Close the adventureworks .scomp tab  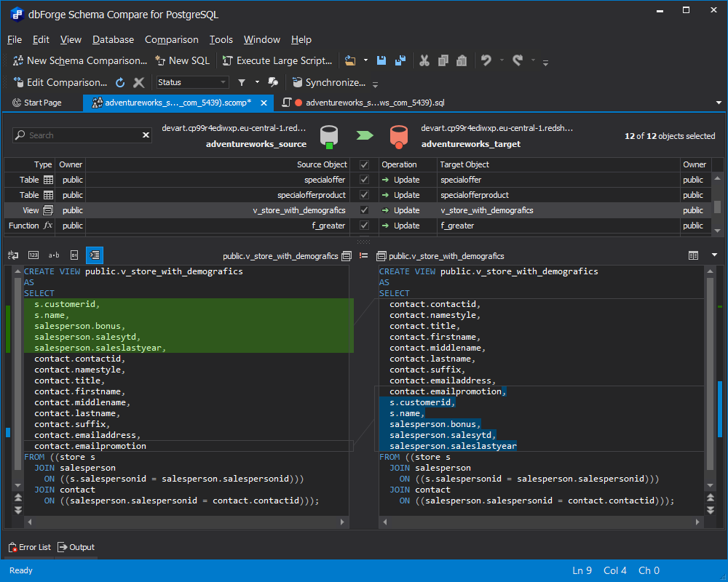(264, 103)
